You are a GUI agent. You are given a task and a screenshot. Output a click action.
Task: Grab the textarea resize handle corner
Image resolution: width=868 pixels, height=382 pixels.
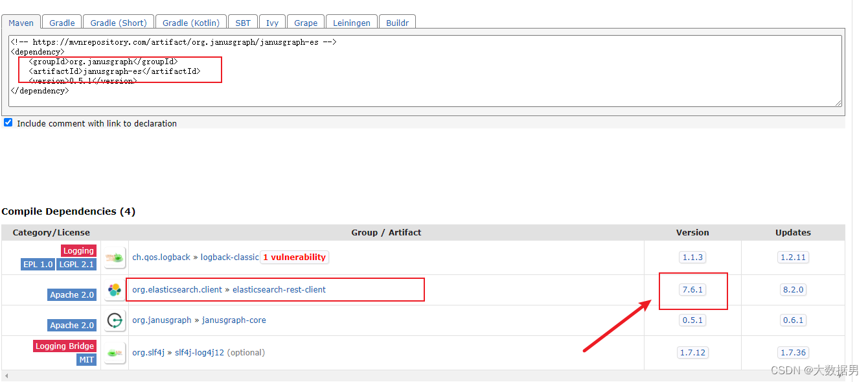click(838, 102)
